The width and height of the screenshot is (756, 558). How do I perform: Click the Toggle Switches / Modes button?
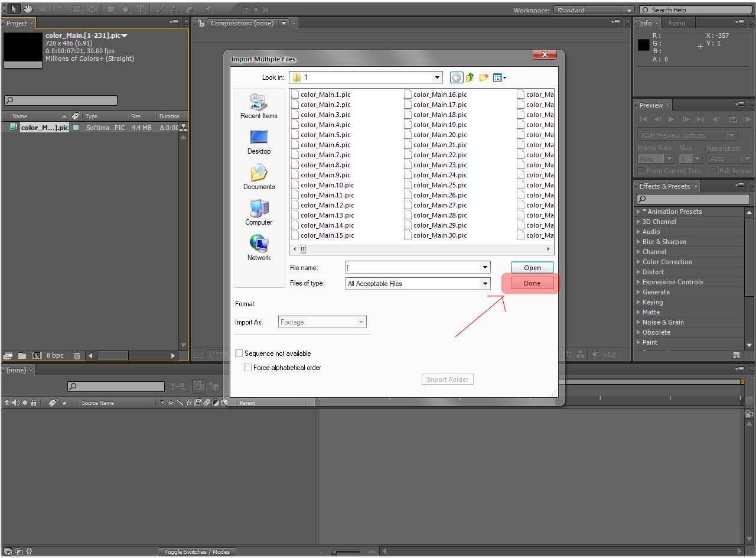[197, 552]
